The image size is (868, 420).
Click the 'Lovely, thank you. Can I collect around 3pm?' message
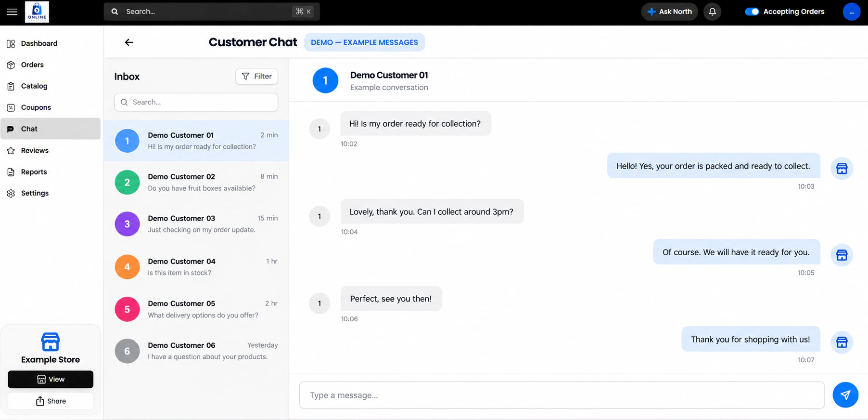tap(432, 211)
